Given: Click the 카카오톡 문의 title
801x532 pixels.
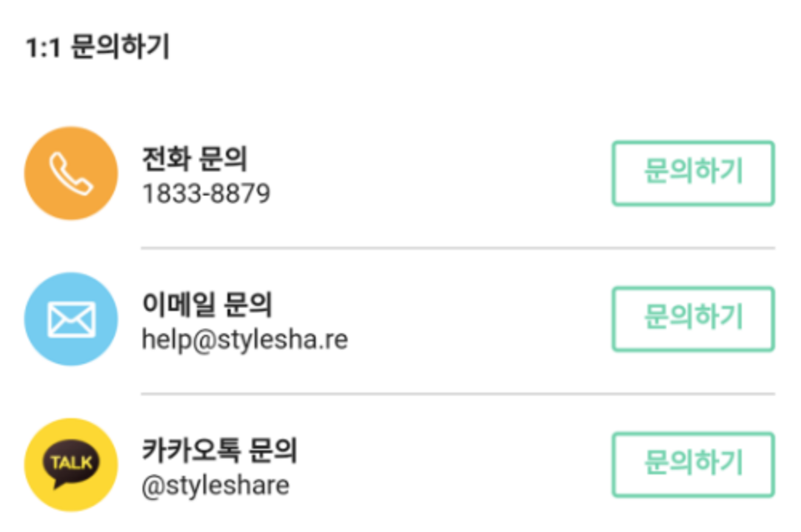Looking at the screenshot, I should pos(219,450).
